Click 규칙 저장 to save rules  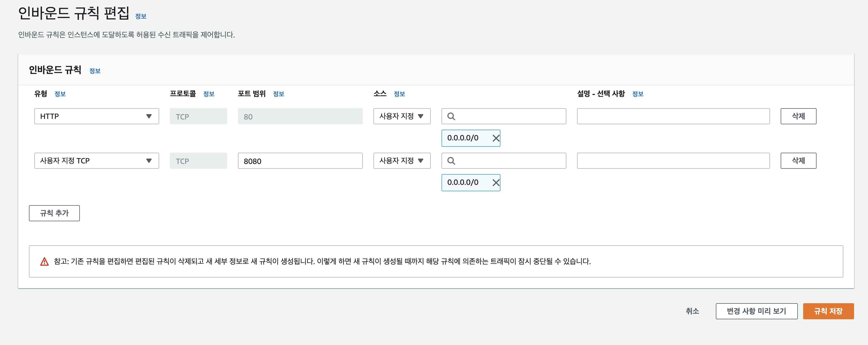(x=828, y=311)
